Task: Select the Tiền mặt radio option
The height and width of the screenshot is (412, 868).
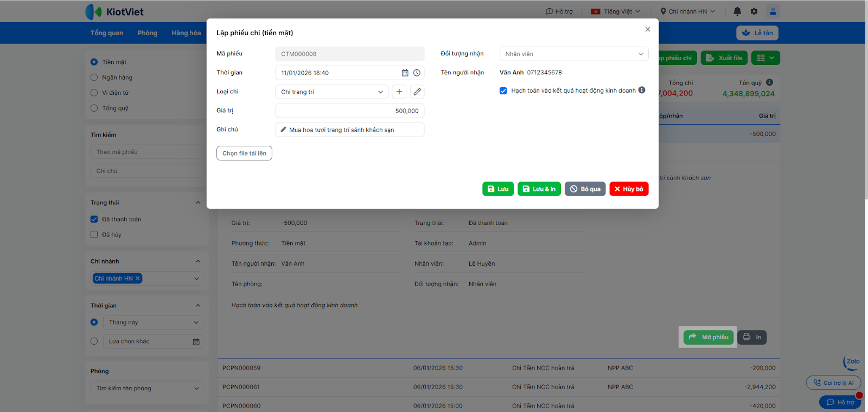Action: click(94, 62)
